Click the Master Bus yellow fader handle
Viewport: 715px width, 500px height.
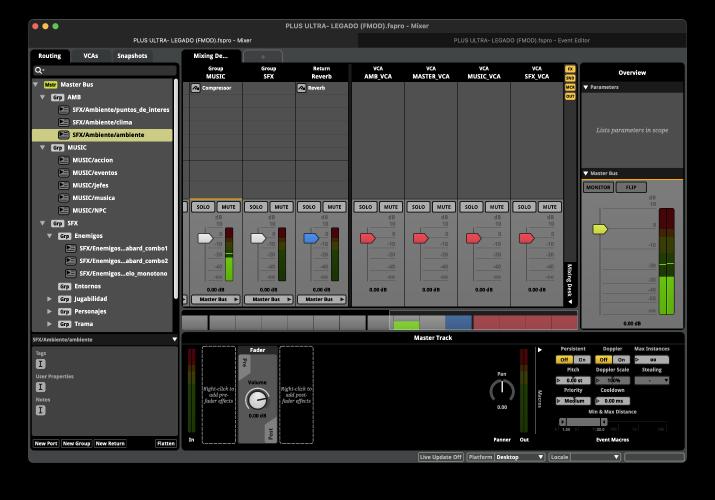click(x=599, y=229)
